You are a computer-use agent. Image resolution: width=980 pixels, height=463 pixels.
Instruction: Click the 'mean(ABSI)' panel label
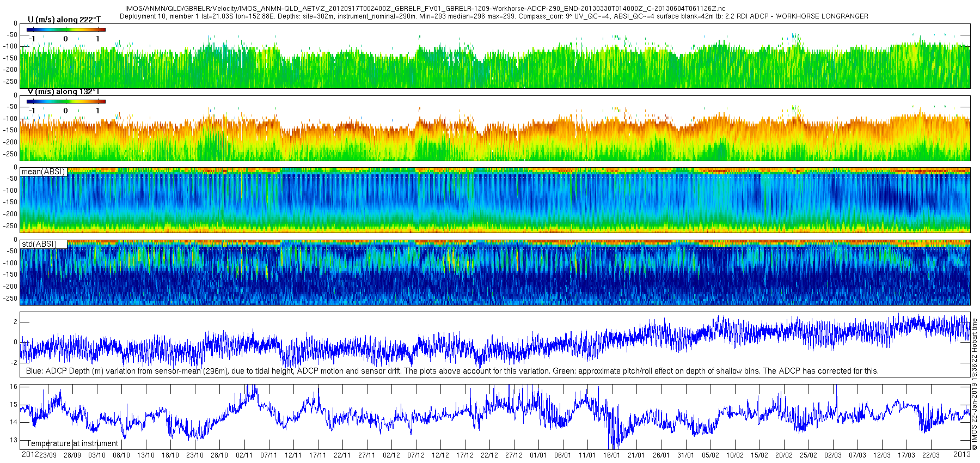(43, 172)
